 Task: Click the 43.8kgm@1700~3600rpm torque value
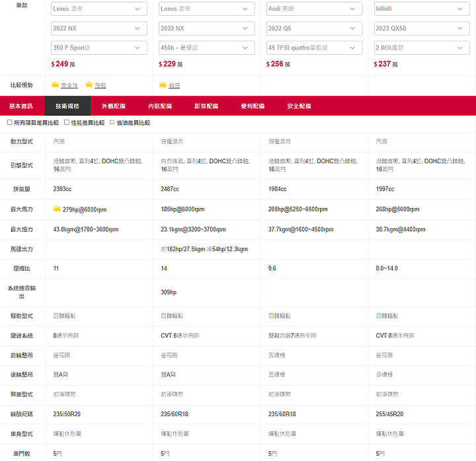pos(85,229)
